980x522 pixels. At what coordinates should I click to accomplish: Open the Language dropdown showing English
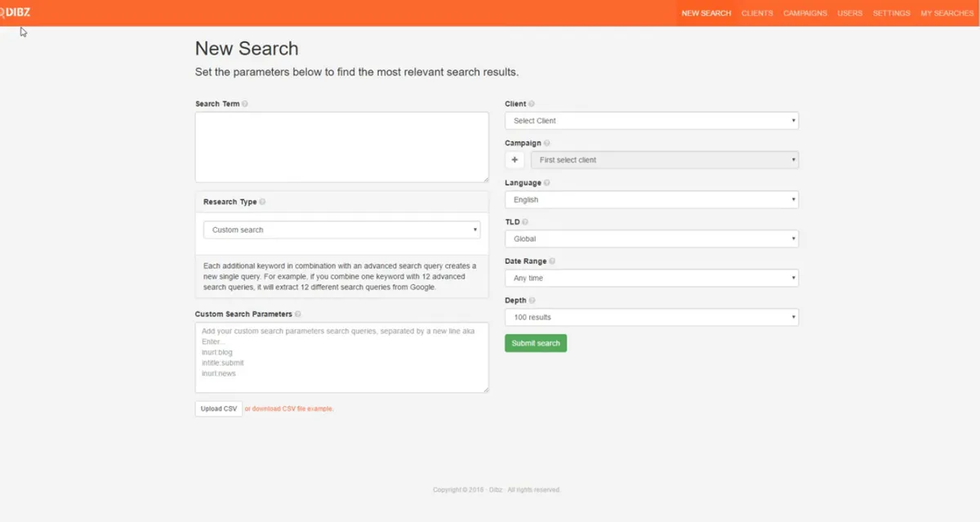[651, 199]
